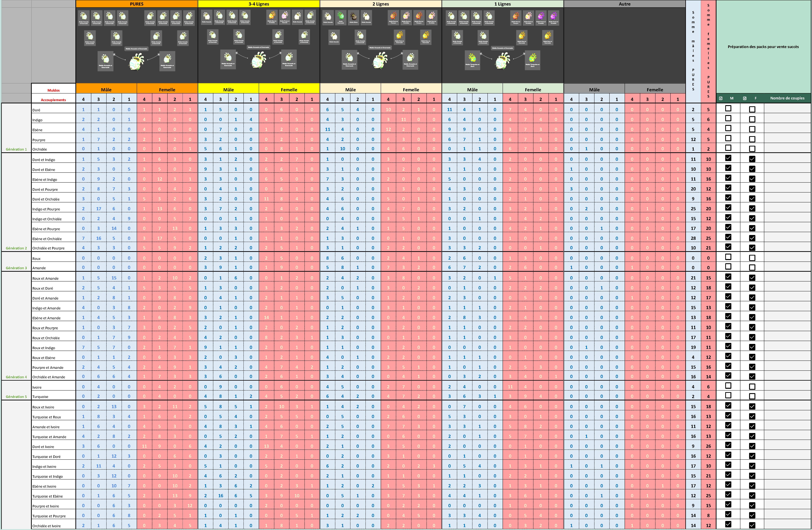Select right Muldo Turquoise et Doré parent in 1 Lignes tree
812x530 pixels.
[533, 60]
